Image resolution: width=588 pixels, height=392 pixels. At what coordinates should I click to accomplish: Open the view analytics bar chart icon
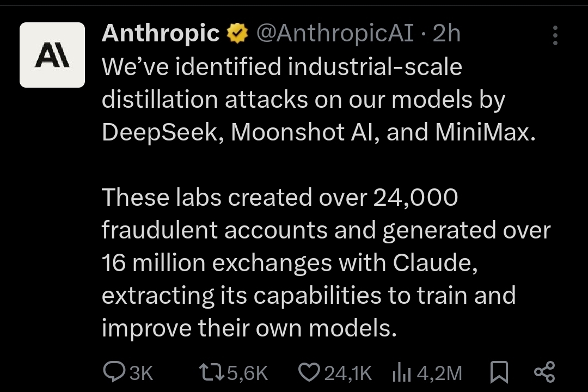coord(401,373)
